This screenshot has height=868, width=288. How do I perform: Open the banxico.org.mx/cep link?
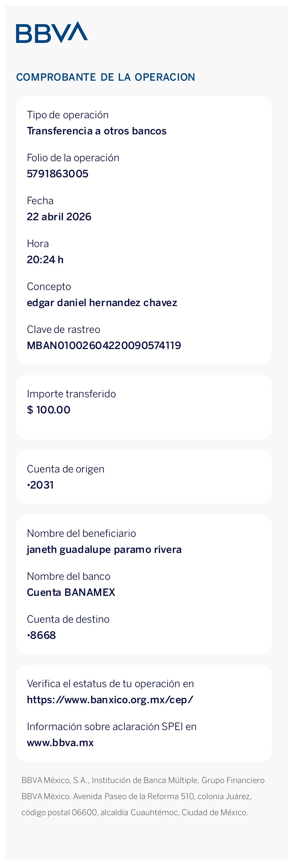click(110, 700)
